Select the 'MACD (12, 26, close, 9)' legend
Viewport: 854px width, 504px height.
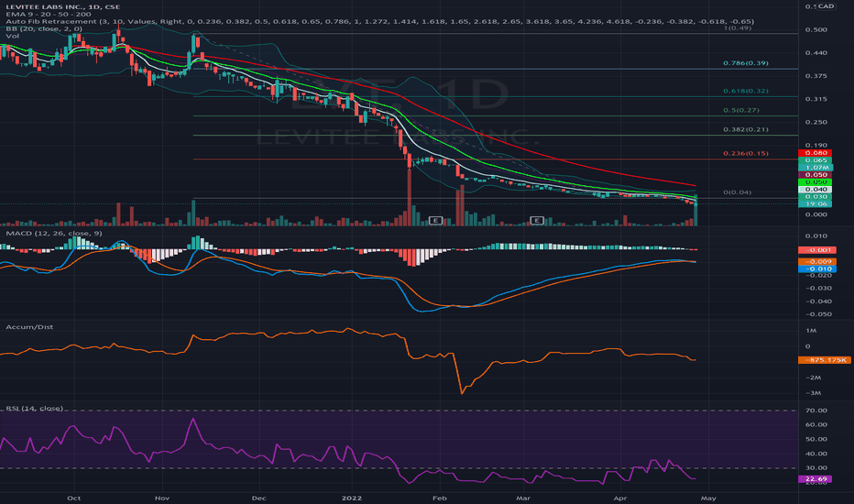[53, 233]
